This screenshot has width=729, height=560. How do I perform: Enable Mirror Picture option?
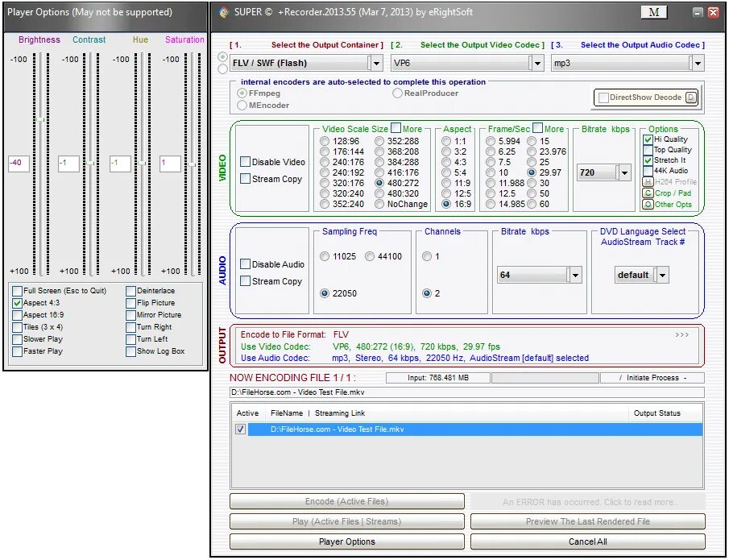pos(130,315)
